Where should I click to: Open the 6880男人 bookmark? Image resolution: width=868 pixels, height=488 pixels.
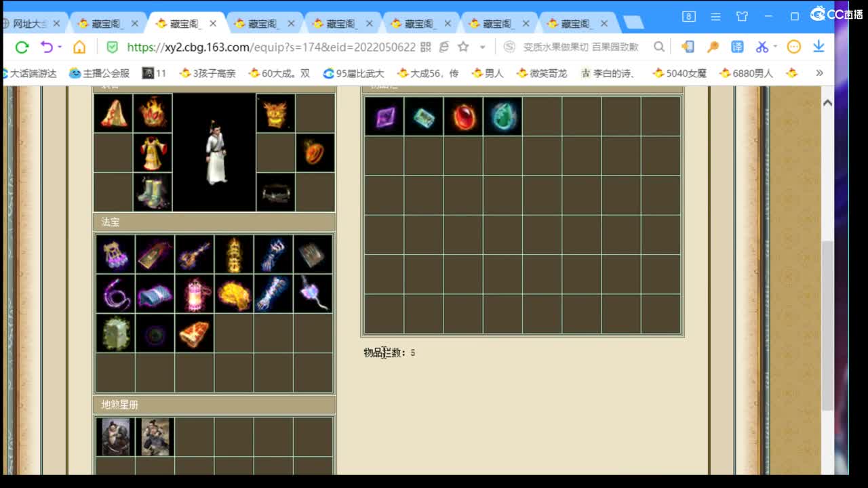(746, 73)
